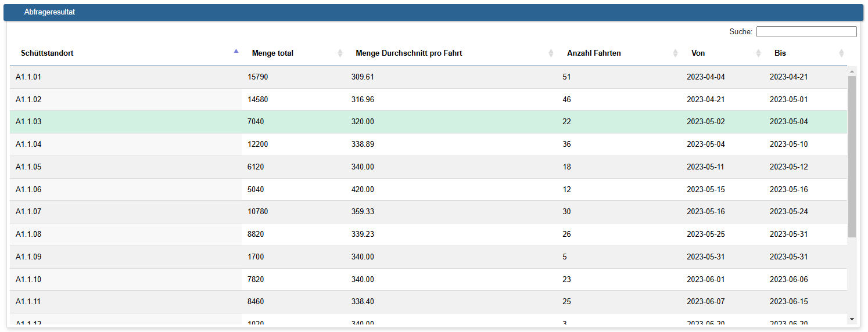Click average value 338.89
This screenshot has width=868, height=332.
[363, 145]
